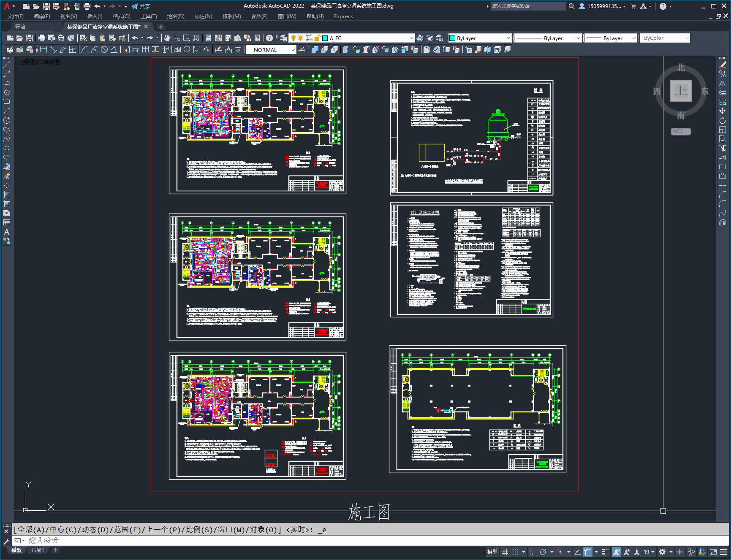Click the Clean Screen icon in status bar
731x560 pixels.
click(x=713, y=552)
